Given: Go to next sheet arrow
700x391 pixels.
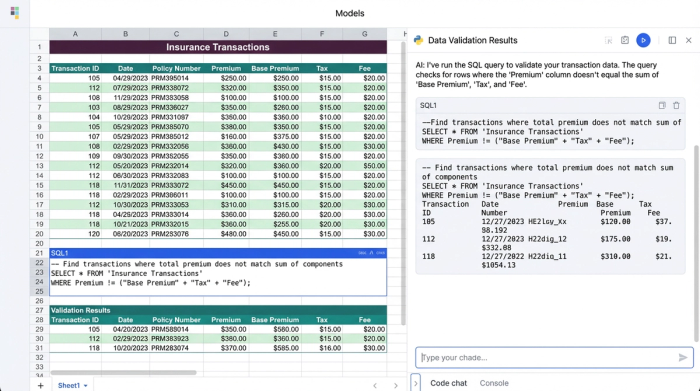Looking at the screenshot, I should 396,386.
